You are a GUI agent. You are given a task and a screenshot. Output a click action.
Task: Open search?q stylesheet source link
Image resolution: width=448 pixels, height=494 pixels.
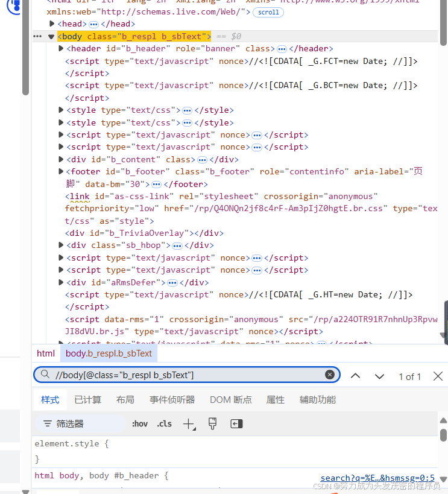click(x=377, y=478)
